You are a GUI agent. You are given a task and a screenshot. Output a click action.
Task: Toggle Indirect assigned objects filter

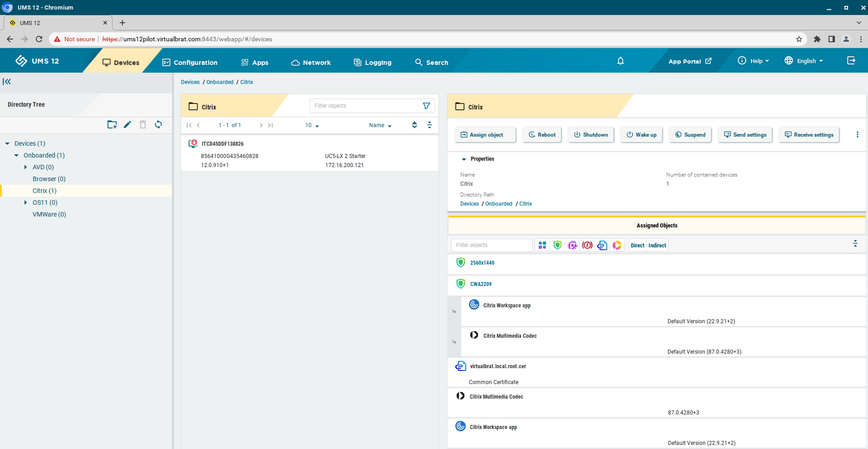[x=657, y=245]
